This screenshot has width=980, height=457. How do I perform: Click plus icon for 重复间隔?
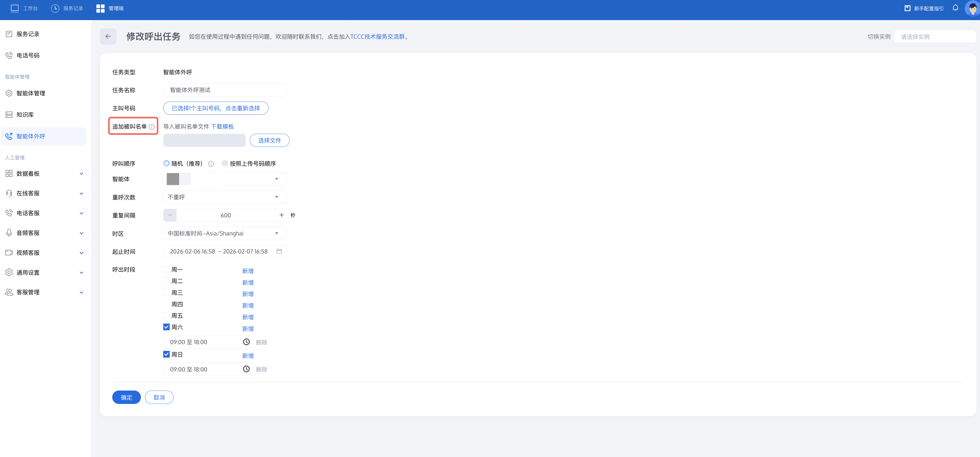click(x=281, y=215)
